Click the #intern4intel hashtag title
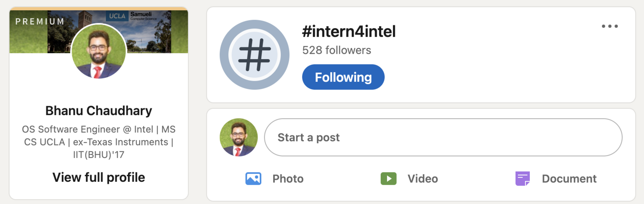644x204 pixels. point(349,31)
